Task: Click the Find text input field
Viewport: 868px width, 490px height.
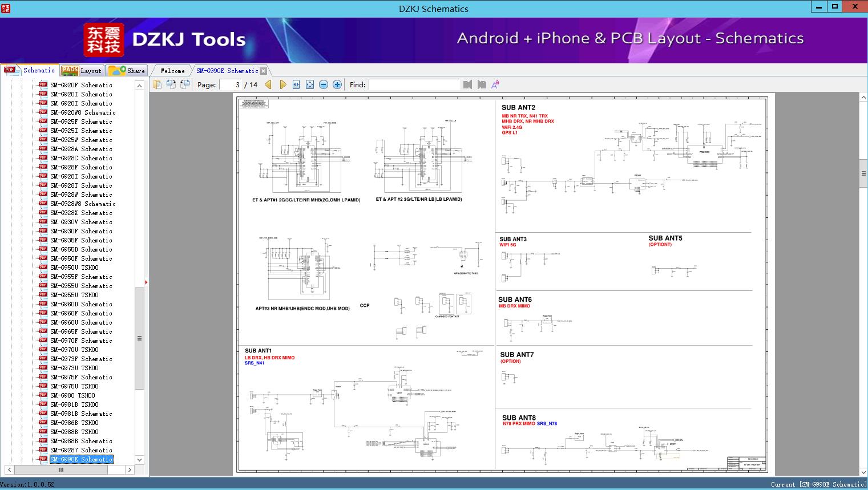Action: [x=414, y=84]
